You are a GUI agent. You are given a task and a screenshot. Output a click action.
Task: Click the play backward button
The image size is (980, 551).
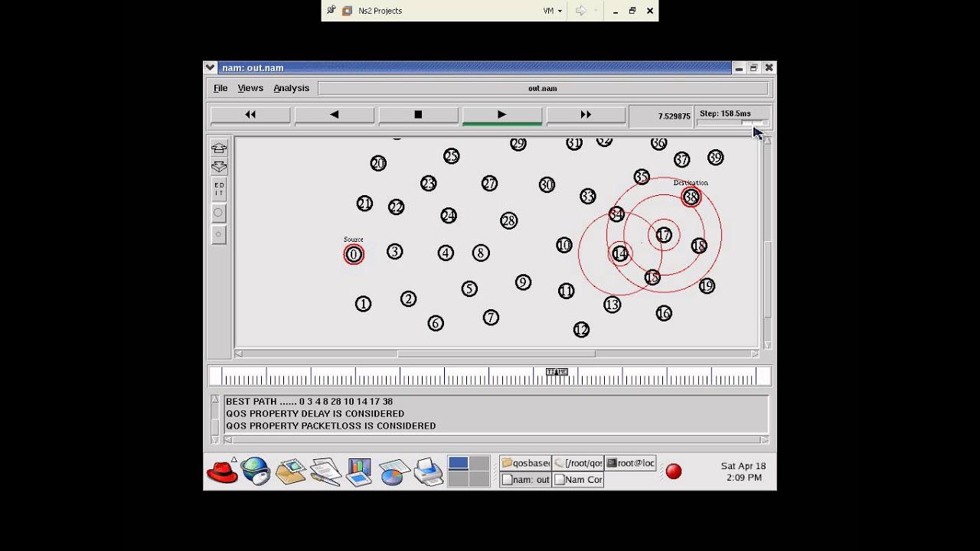(335, 115)
